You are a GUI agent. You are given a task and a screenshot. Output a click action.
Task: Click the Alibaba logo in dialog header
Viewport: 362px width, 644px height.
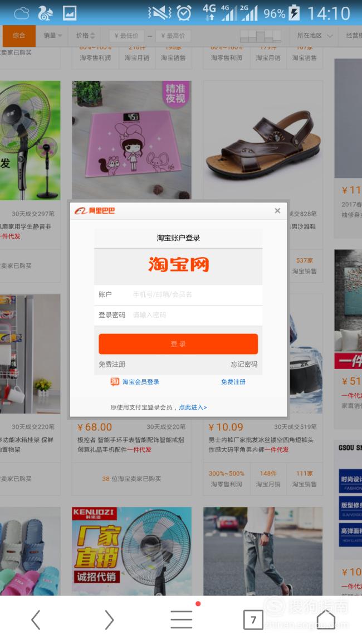(x=95, y=211)
